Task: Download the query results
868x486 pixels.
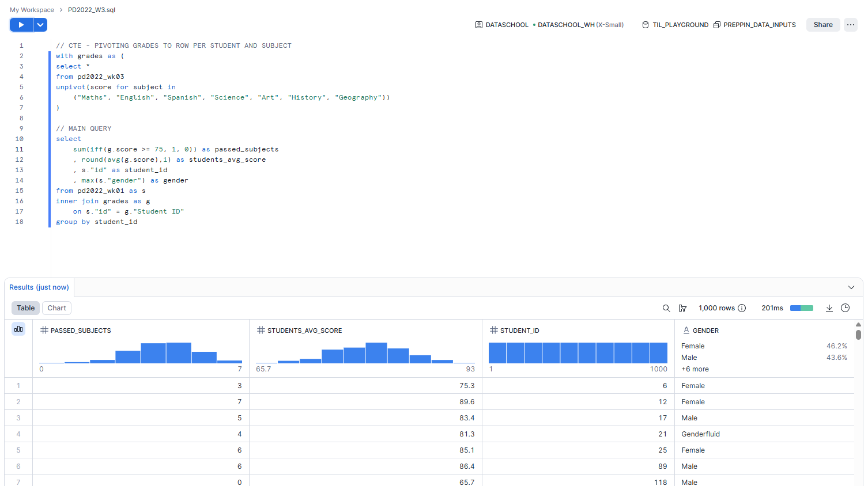Action: coord(829,308)
